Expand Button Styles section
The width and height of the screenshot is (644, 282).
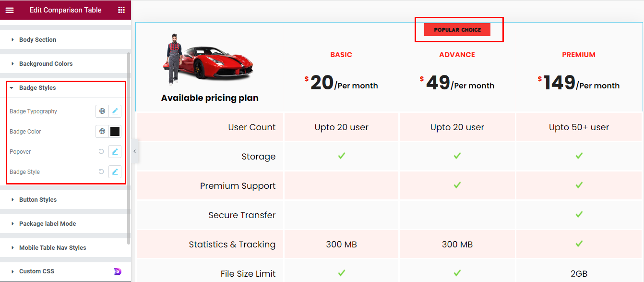[x=37, y=200]
